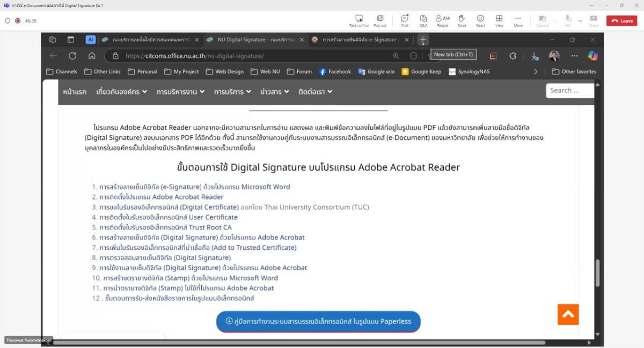View site information lock icon
The width and height of the screenshot is (644, 348).
[x=115, y=56]
